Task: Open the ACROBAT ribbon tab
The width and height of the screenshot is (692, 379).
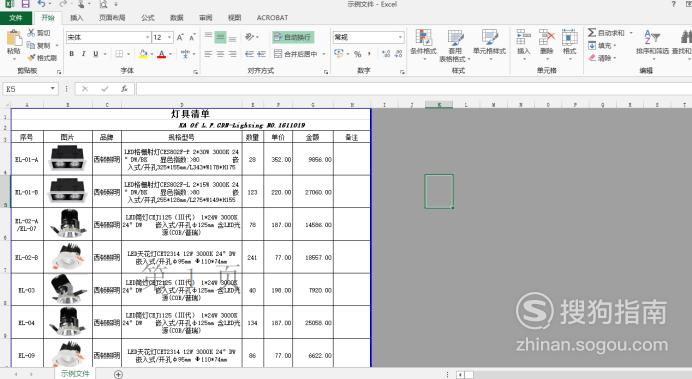Action: coord(272,18)
